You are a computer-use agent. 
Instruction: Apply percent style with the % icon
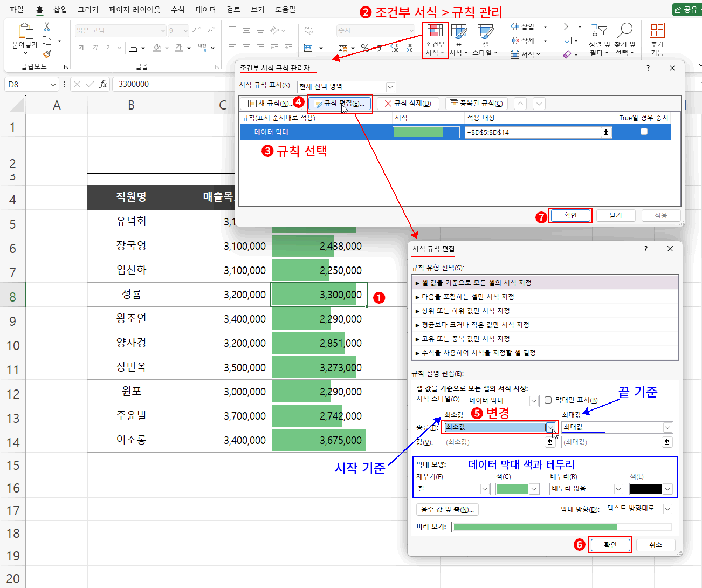coord(365,48)
